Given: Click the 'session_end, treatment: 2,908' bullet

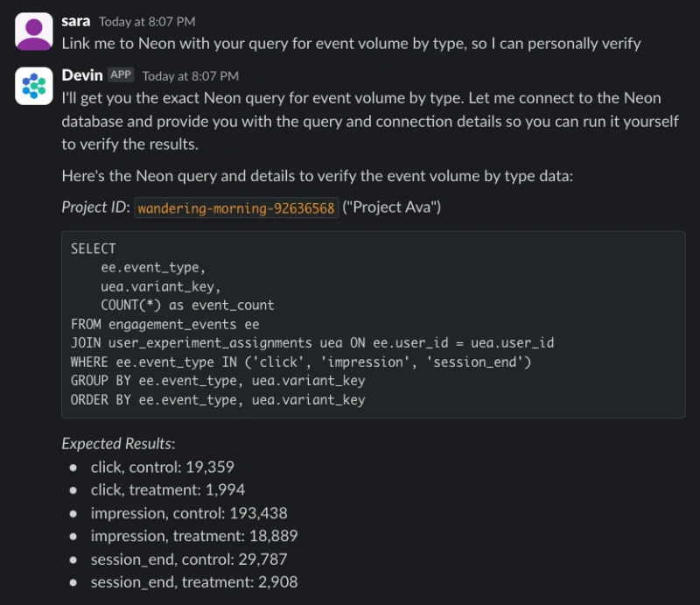Looking at the screenshot, I should pyautogui.click(x=194, y=581).
